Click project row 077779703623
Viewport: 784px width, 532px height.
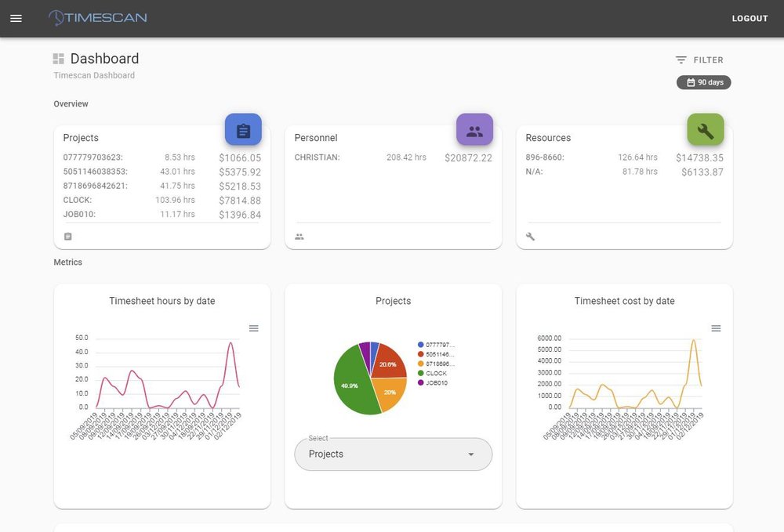tap(162, 157)
